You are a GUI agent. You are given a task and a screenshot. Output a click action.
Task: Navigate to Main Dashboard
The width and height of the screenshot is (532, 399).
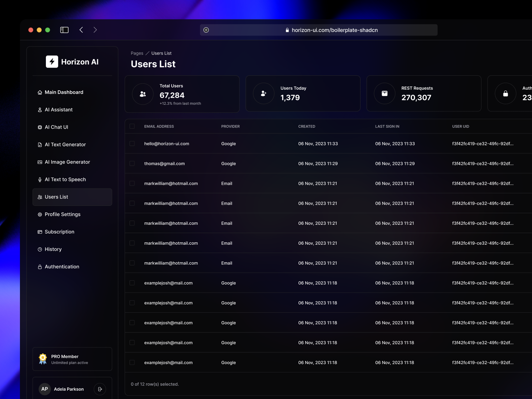tap(64, 92)
